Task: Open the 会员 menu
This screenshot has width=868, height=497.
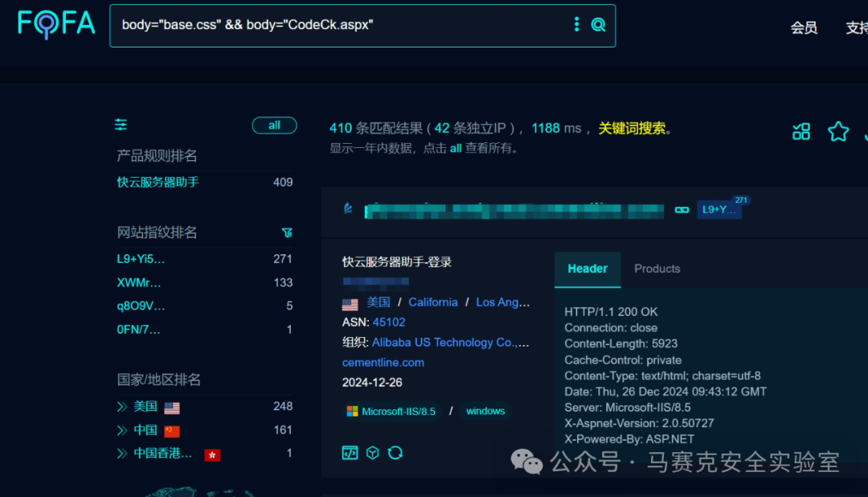Action: point(804,27)
